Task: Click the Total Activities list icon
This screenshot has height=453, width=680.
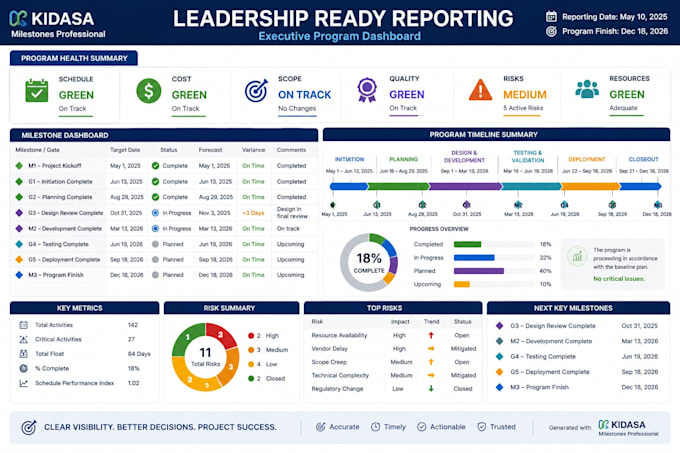Action: point(23,325)
